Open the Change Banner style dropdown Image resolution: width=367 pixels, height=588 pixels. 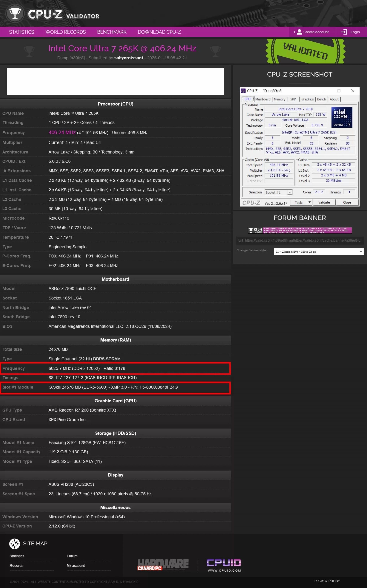319,252
